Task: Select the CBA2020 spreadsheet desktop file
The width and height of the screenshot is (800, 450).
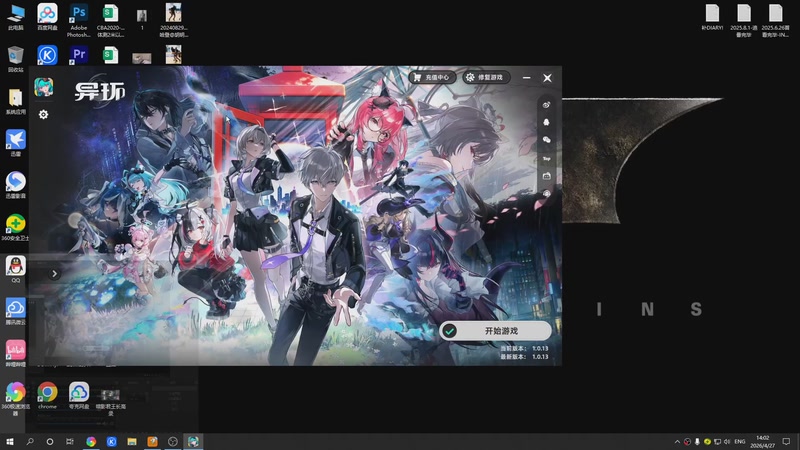Action: [110, 20]
